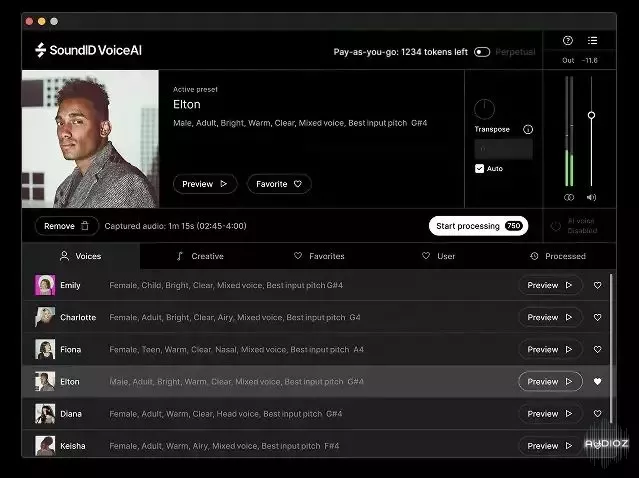Switch to the Creative tab
The image size is (639, 478).
[200, 256]
